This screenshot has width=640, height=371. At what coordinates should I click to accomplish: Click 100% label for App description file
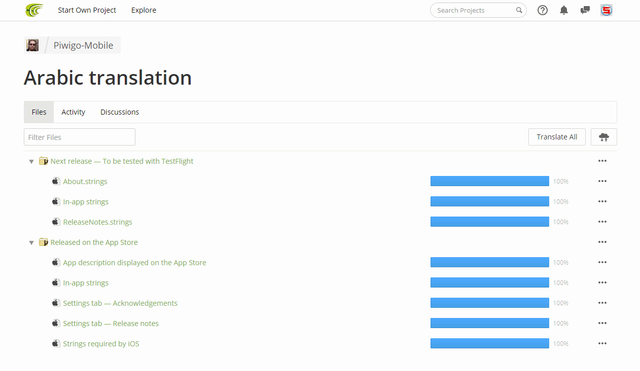(561, 262)
